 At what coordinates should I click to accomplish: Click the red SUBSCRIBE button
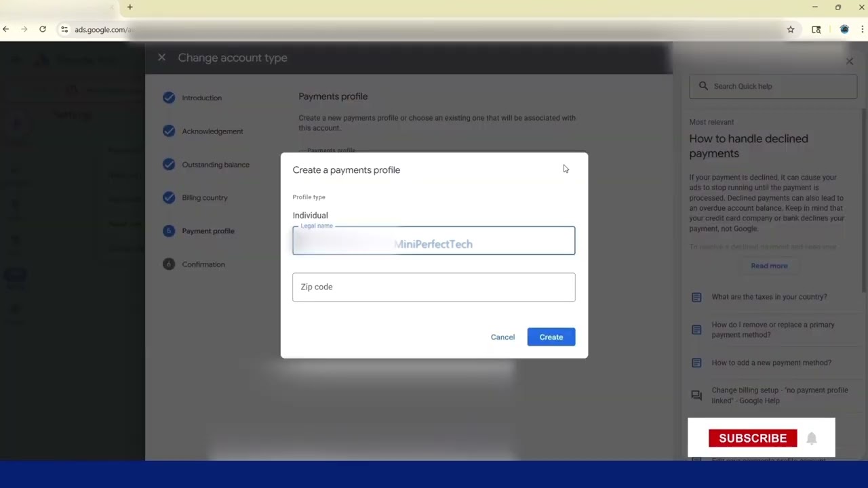tap(753, 438)
